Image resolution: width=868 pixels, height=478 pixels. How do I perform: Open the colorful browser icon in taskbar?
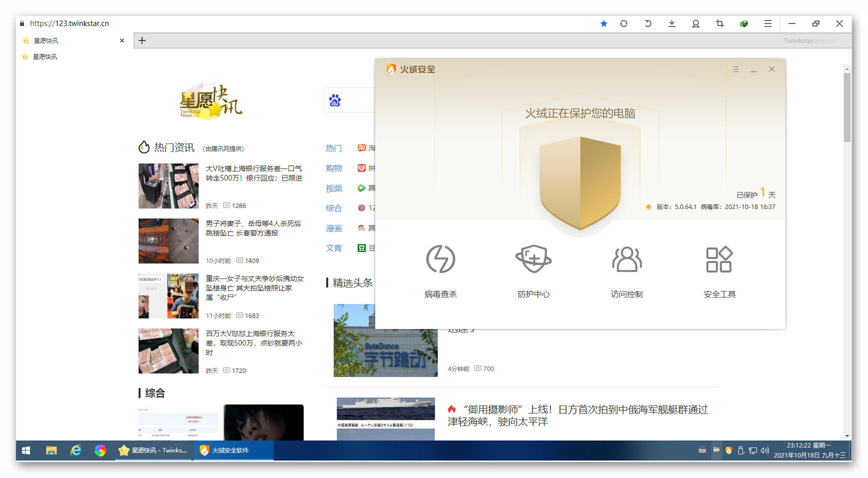[x=101, y=450]
